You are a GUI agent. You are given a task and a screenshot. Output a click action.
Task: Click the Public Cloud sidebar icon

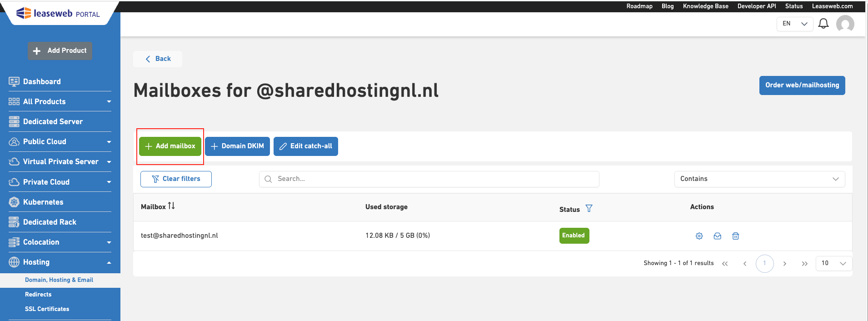(14, 142)
